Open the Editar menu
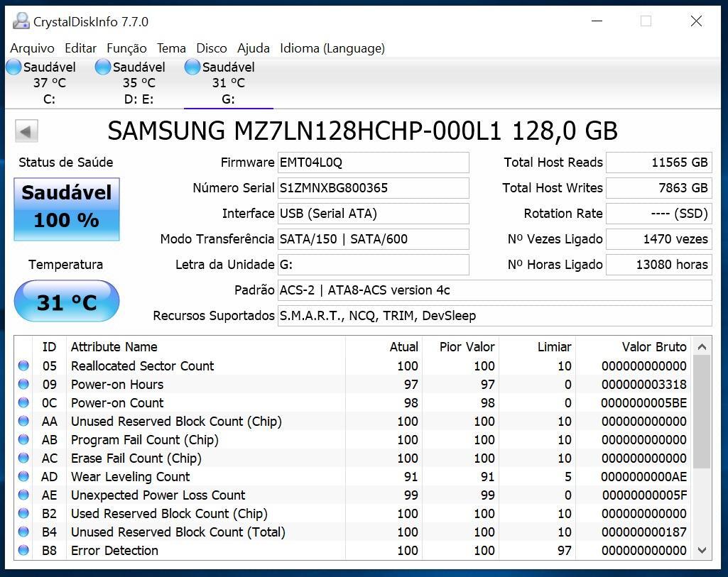The image size is (728, 577). tap(80, 48)
